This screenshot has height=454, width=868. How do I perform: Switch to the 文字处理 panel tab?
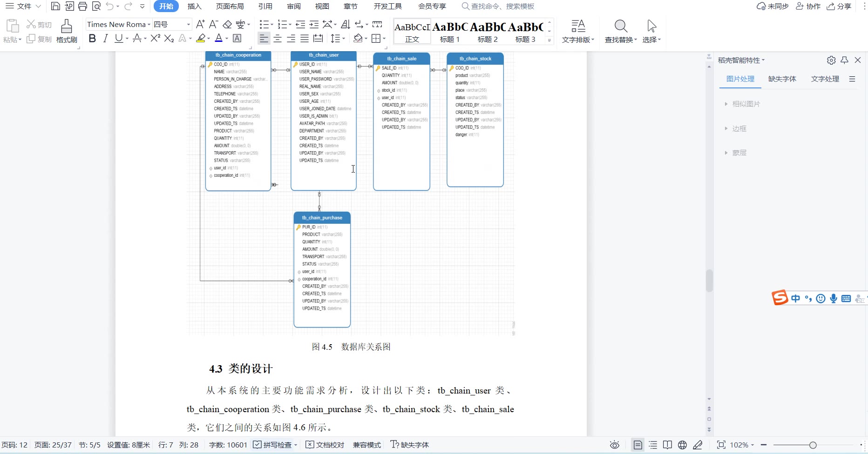pos(825,79)
